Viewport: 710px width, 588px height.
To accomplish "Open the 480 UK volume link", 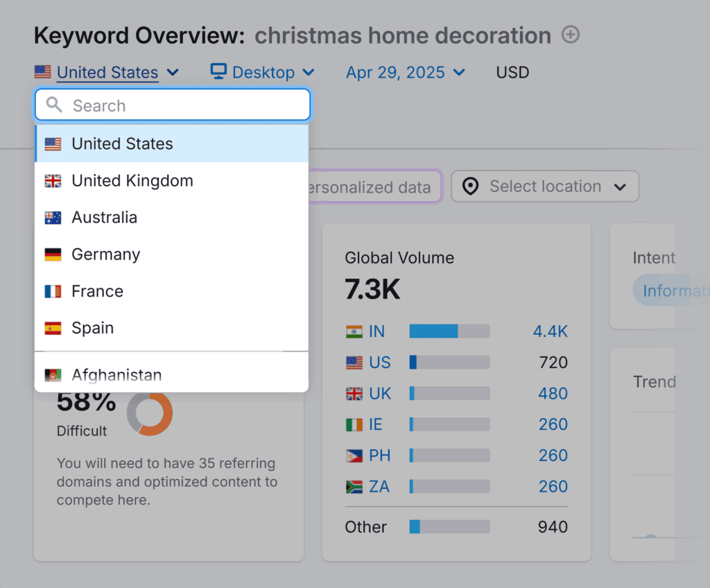I will [x=553, y=393].
